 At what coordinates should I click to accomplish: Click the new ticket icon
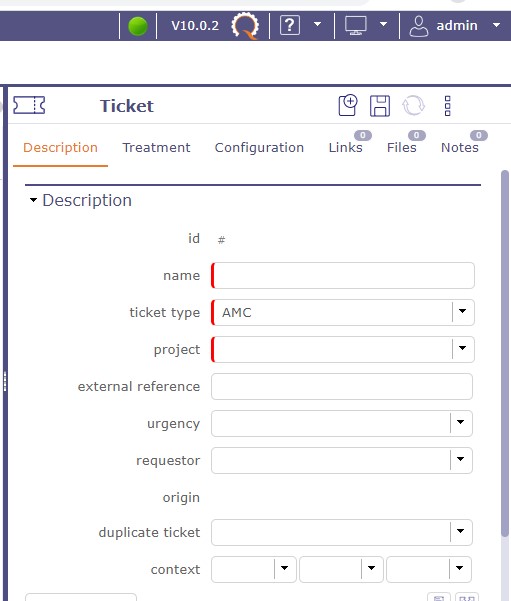(348, 105)
